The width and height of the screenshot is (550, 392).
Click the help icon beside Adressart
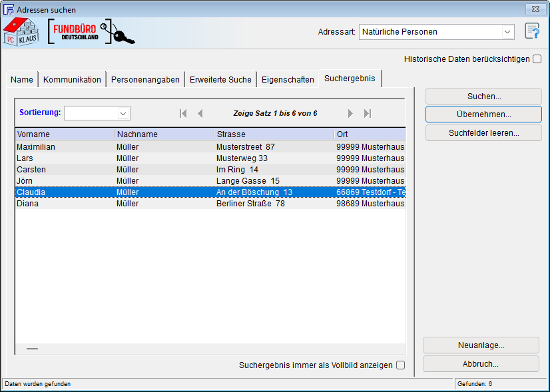(x=531, y=31)
